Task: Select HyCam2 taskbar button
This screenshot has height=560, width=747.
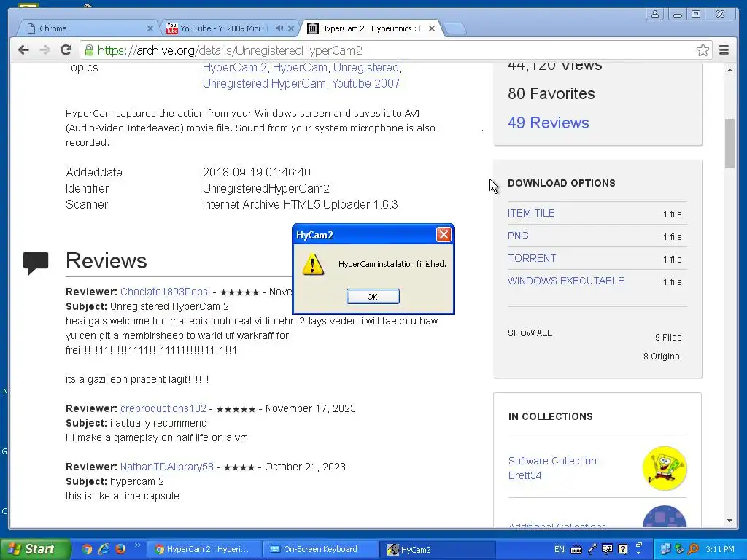Action: (x=438, y=550)
